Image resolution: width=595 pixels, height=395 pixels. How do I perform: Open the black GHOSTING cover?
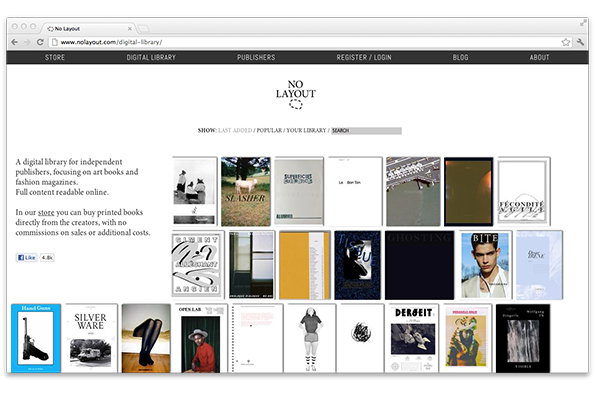point(419,265)
